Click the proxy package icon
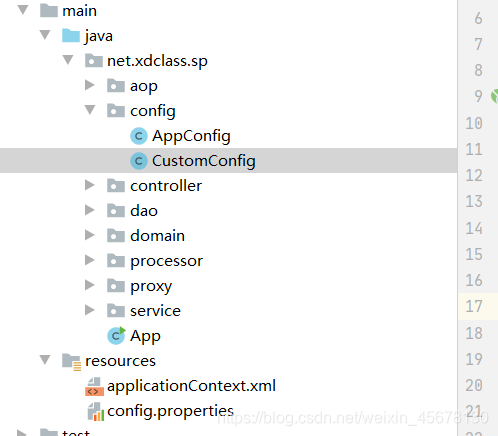The width and height of the screenshot is (498, 436). [116, 285]
